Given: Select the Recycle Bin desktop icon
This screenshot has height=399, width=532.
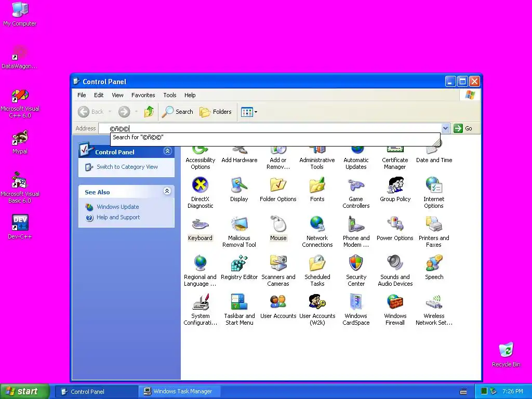Looking at the screenshot, I should tap(506, 355).
